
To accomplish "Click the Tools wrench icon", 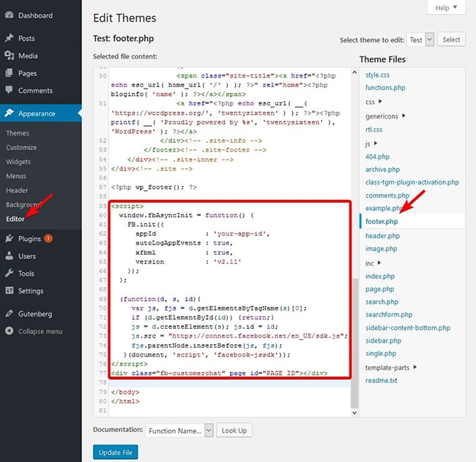I will [10, 273].
